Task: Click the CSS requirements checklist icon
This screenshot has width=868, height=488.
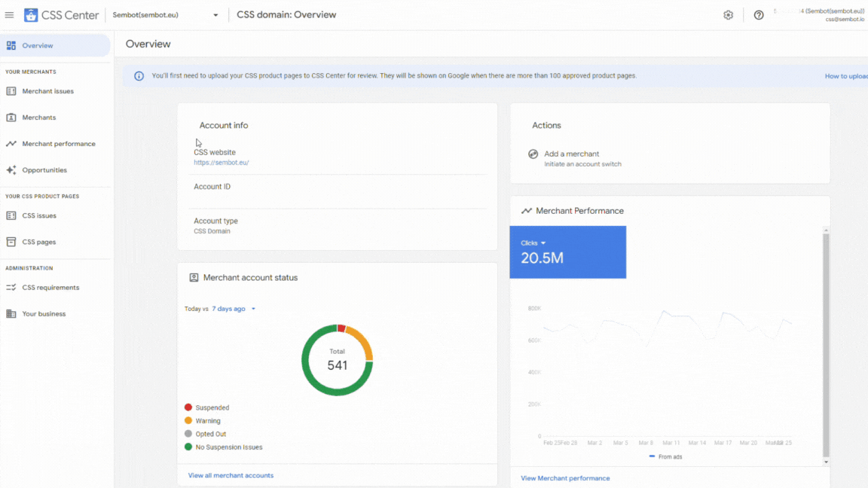Action: pos(11,287)
